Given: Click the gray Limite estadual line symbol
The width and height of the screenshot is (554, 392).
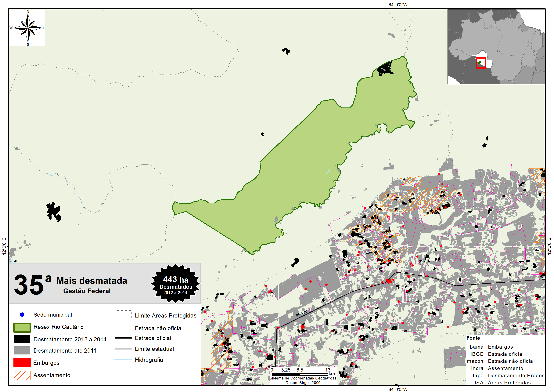Looking at the screenshot, I should coord(123,349).
